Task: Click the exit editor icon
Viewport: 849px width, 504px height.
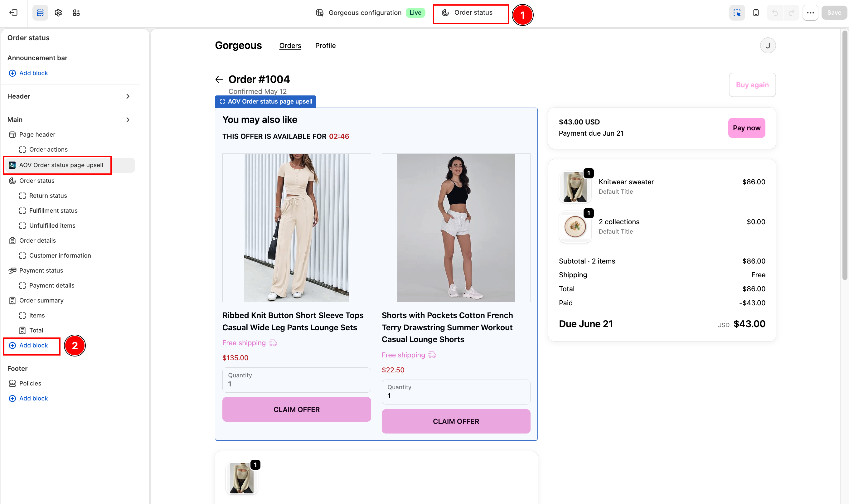Action: click(13, 12)
